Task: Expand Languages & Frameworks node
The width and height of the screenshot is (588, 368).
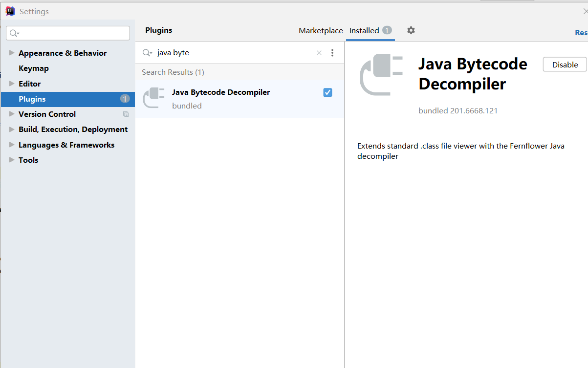Action: pos(12,145)
